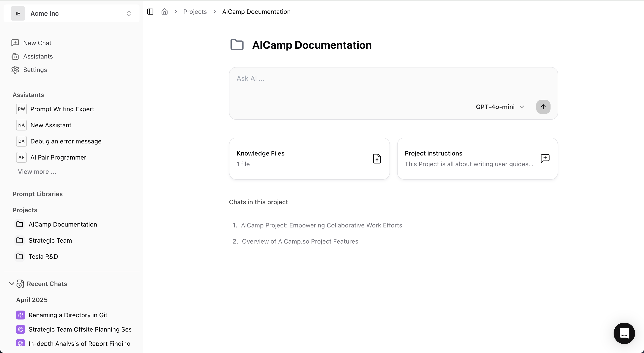
Task: Open the Projects sidebar section heading
Action: pos(25,210)
